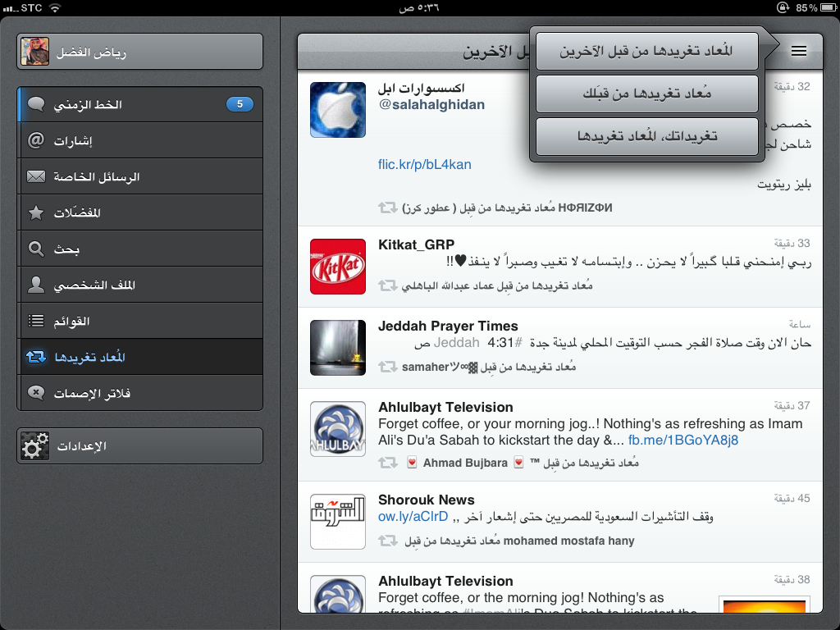This screenshot has width=840, height=630.
Task: Open the ow.ly/aClrD link
Action: pos(413,517)
